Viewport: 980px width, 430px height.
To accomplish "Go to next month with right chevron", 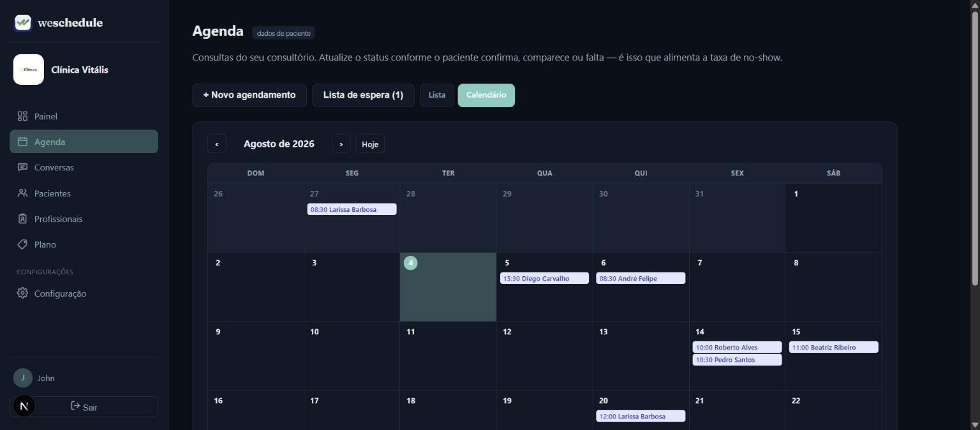I will click(x=341, y=144).
